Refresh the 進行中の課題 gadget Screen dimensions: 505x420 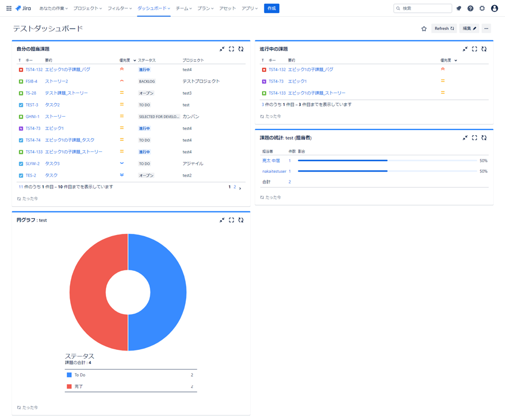coord(484,49)
